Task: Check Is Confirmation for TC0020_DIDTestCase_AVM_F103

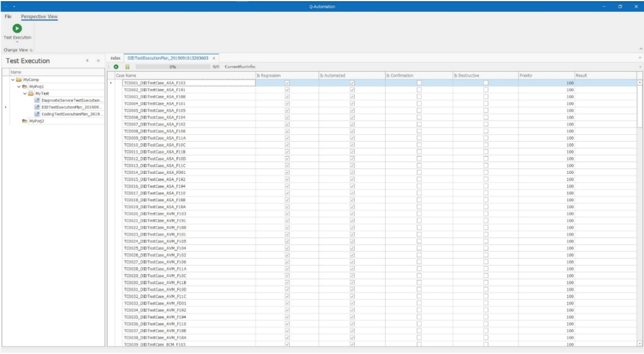Action: [419, 214]
